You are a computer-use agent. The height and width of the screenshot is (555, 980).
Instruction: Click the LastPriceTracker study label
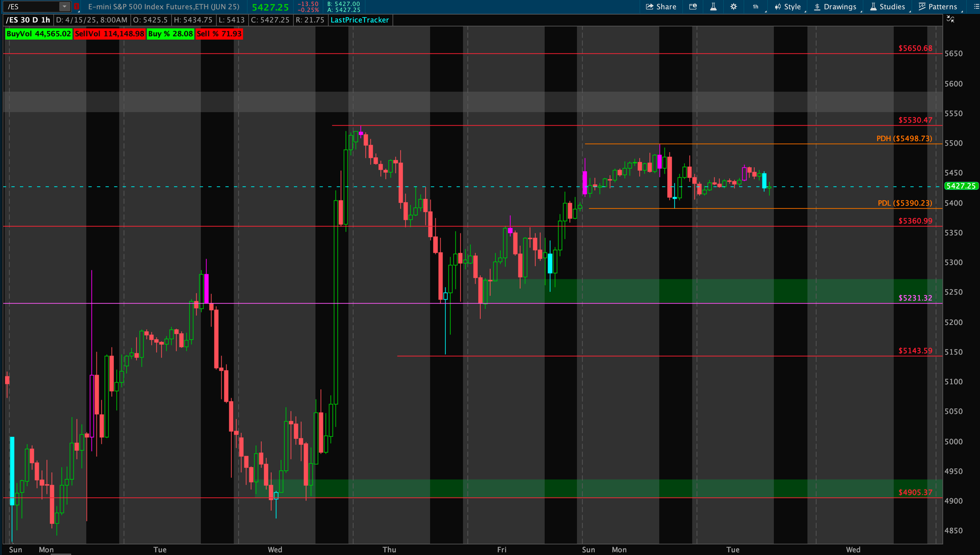click(360, 20)
